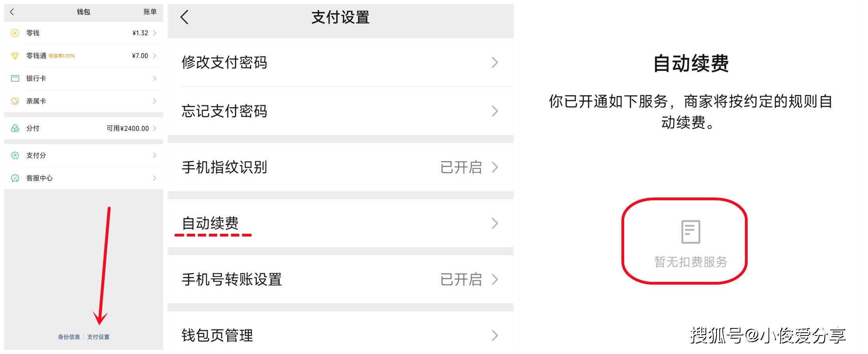Click the empty-state document icon
The height and width of the screenshot is (354, 868).
pyautogui.click(x=690, y=231)
